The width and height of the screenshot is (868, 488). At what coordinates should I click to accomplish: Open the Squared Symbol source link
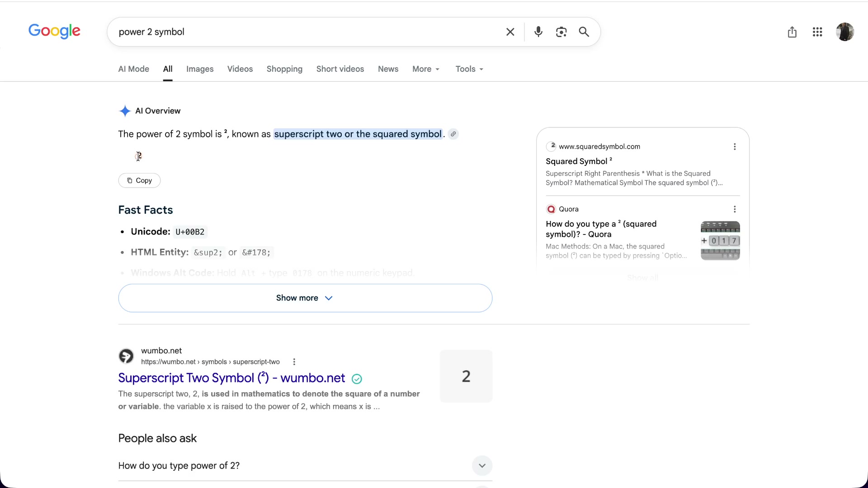(579, 161)
